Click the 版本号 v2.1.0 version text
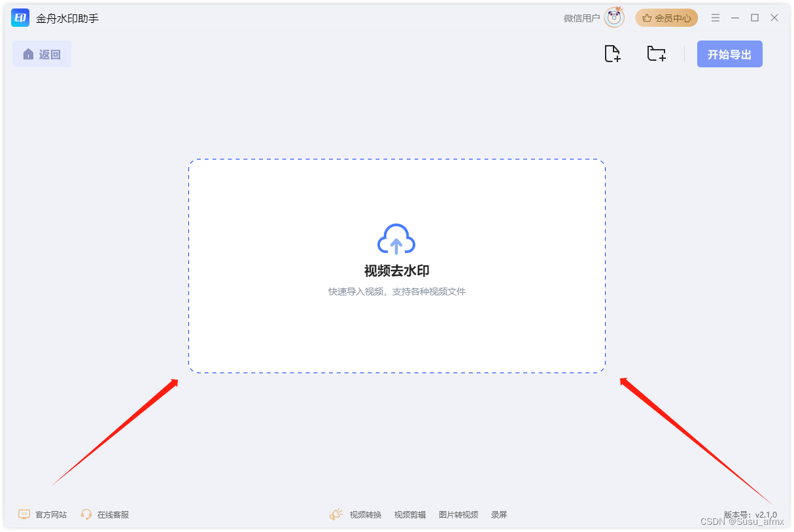The image size is (794, 532). click(750, 515)
